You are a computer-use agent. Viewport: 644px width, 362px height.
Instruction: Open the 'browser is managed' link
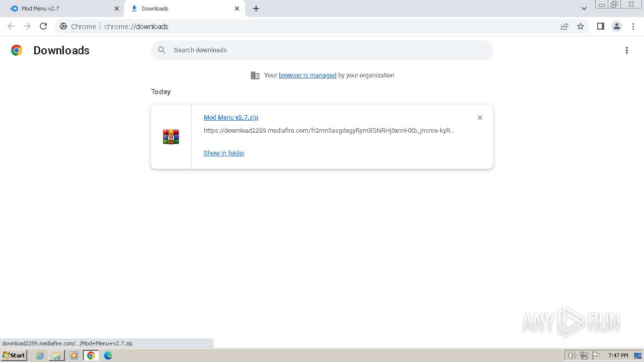click(307, 75)
